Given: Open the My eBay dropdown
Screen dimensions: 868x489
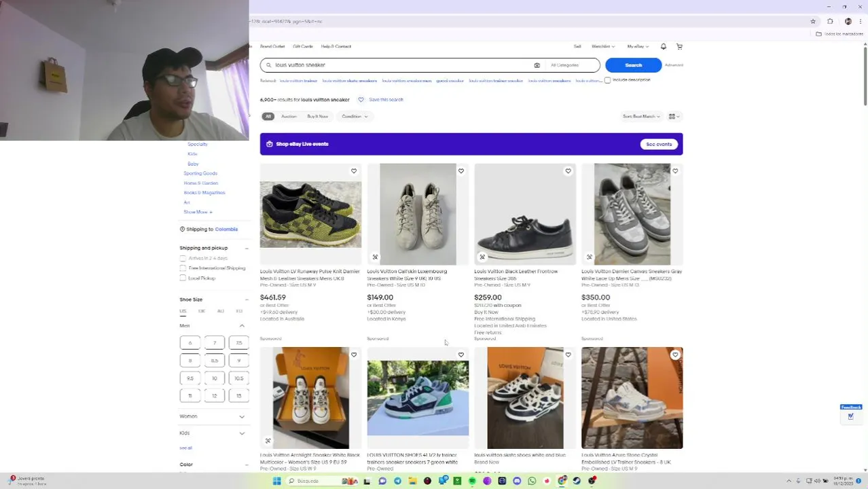Looking at the screenshot, I should coord(638,46).
